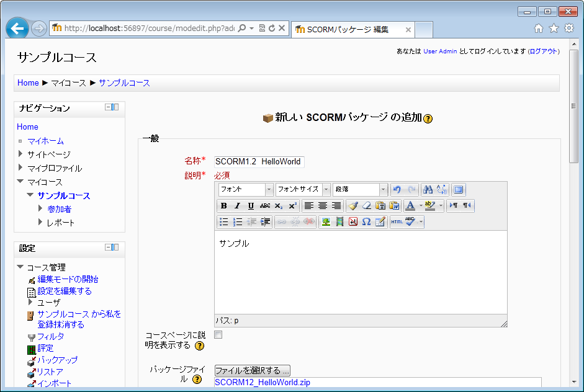
Task: Apply italic formatting in the editor
Action: [x=237, y=206]
